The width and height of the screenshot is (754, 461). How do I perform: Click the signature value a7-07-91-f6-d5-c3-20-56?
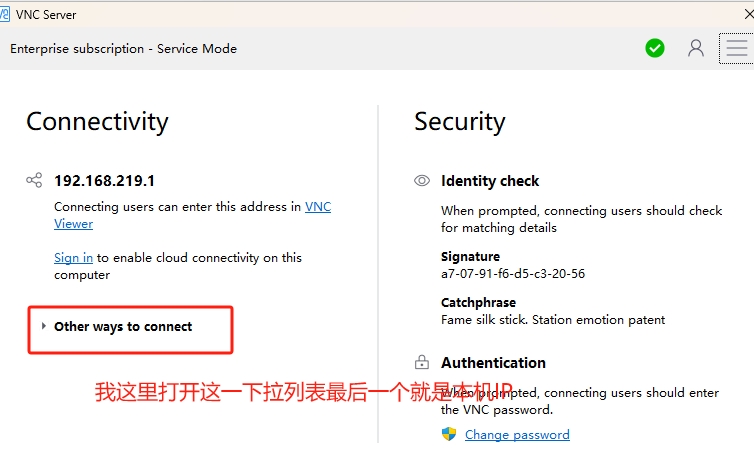click(513, 273)
